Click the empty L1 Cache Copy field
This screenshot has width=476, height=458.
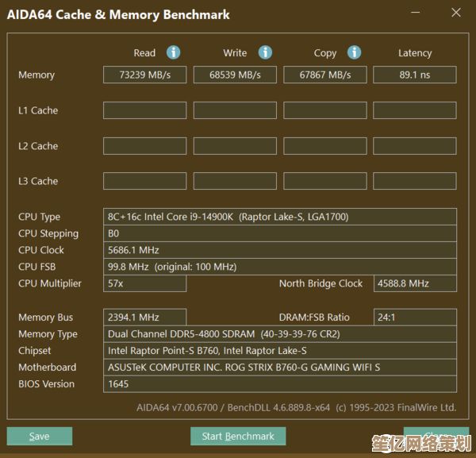click(x=325, y=110)
